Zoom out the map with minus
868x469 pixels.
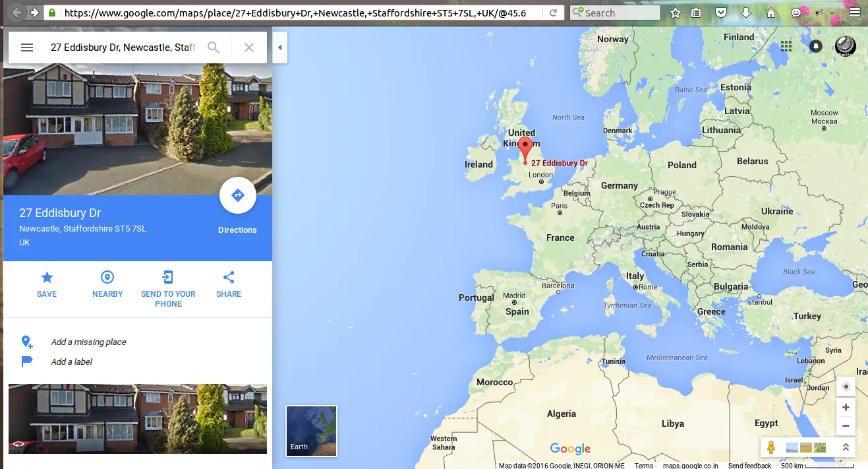846,426
